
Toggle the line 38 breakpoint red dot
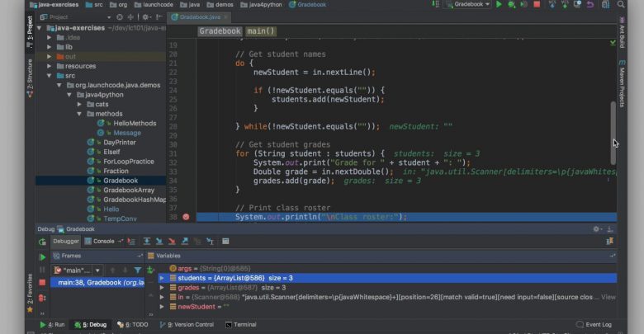point(186,217)
